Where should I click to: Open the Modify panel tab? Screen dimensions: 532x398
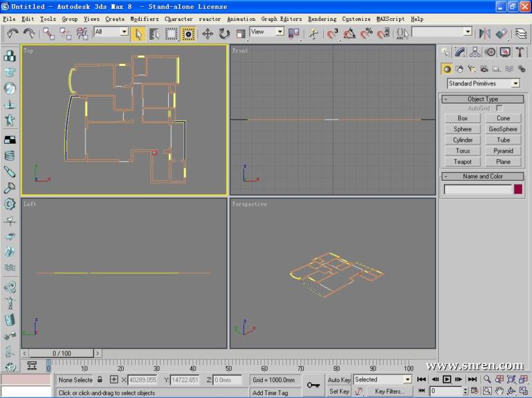[460, 52]
